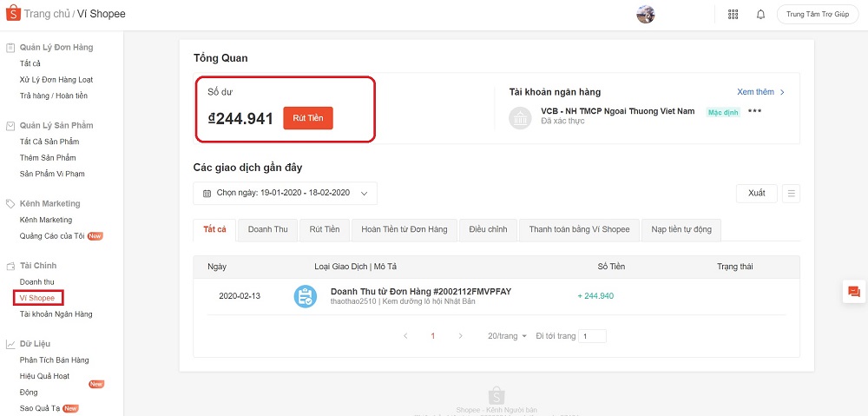
Task: Click the date 2020-02-13
Action: tap(240, 296)
